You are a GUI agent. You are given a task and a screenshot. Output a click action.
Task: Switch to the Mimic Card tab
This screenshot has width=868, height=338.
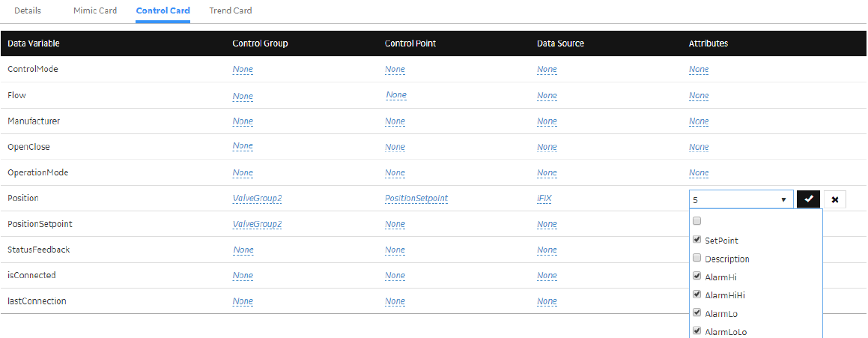pos(95,10)
